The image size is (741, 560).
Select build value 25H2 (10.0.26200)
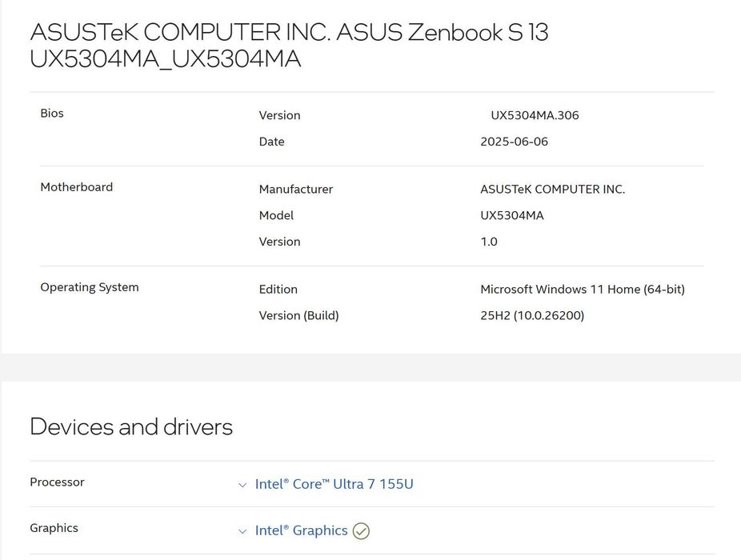[x=532, y=315]
